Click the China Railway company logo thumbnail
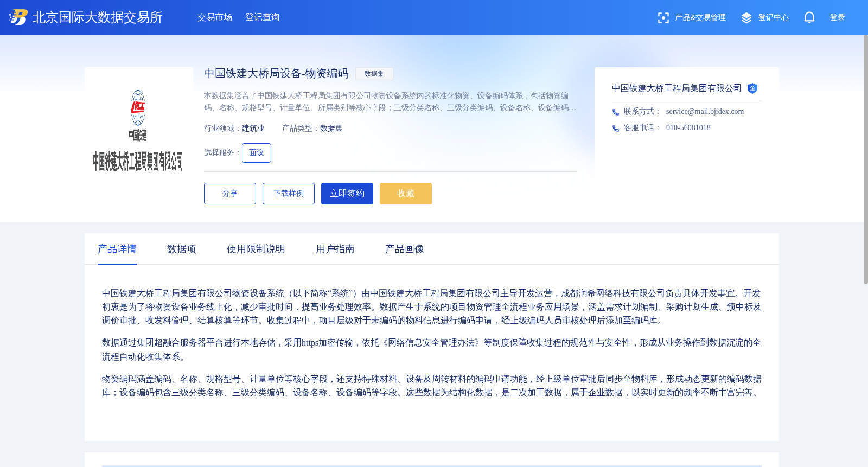Image resolution: width=868 pixels, height=467 pixels. [x=139, y=121]
